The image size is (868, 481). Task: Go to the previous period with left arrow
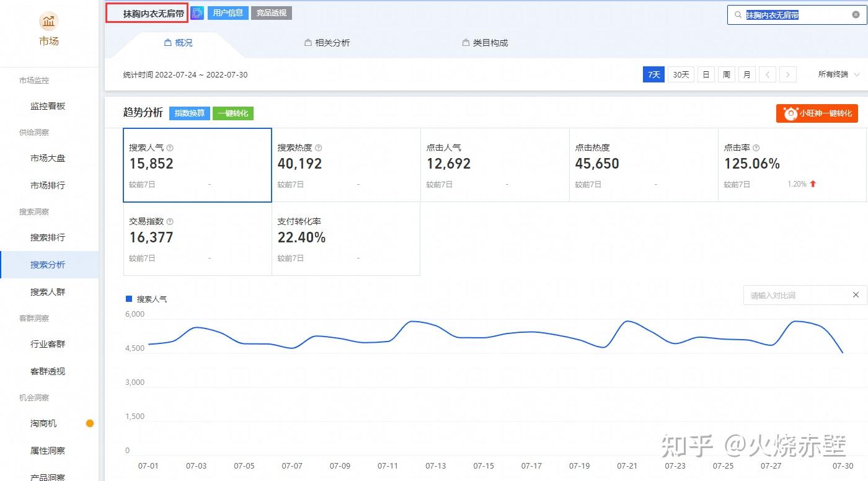768,74
